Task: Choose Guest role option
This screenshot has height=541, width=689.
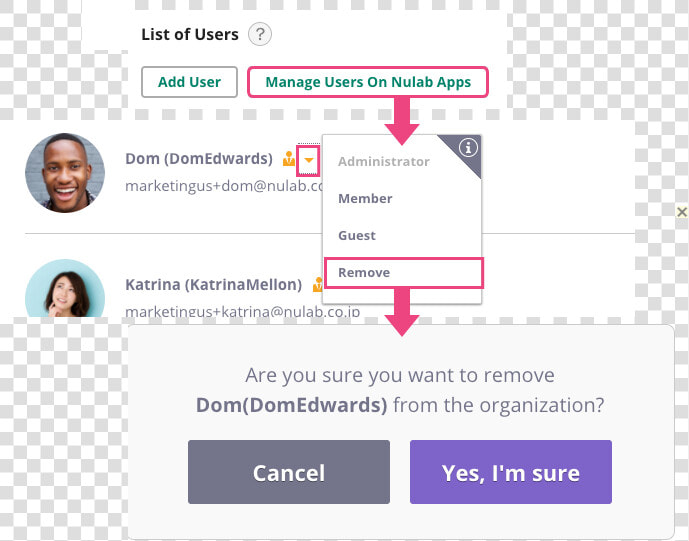Action: [357, 236]
